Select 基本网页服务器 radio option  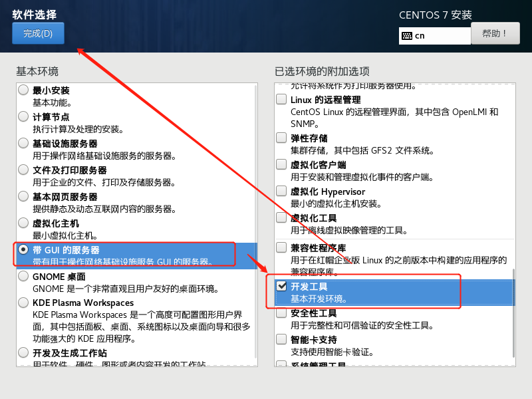point(23,196)
